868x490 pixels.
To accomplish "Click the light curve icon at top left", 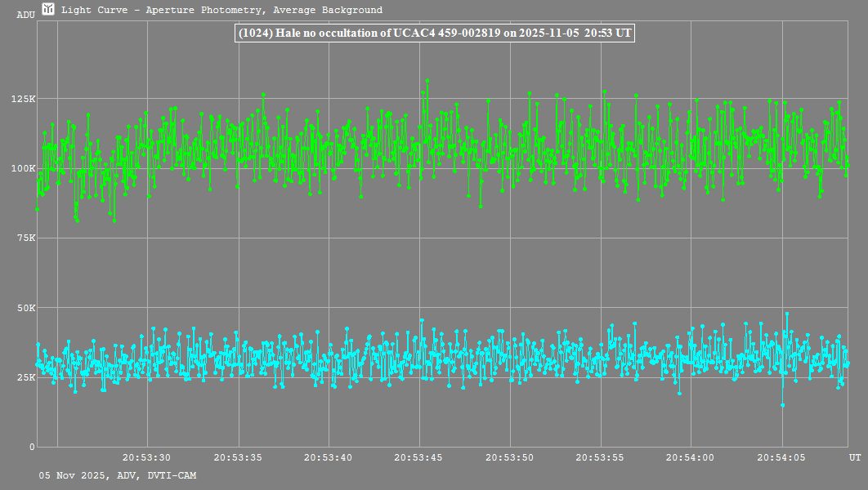I will (x=49, y=10).
